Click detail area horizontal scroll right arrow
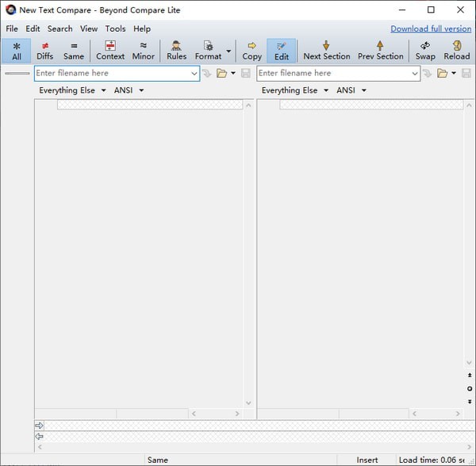476x466 pixels. point(470,447)
